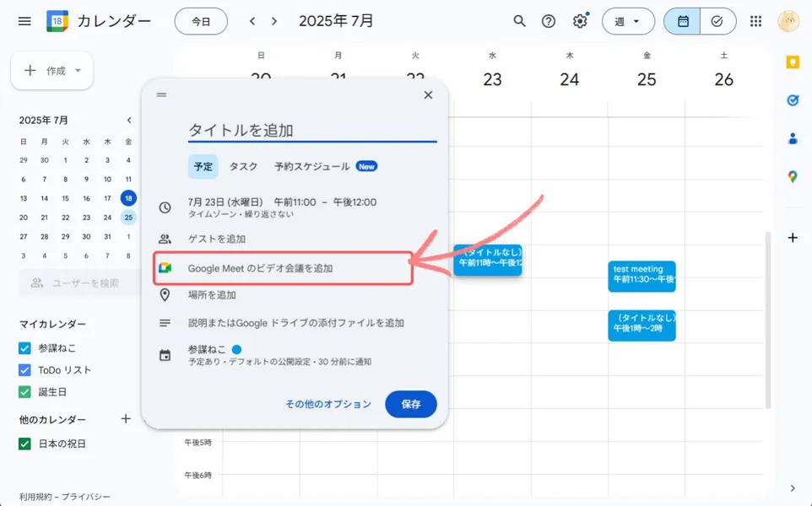This screenshot has height=506, width=812.
Task: Click the description lines icon
Action: 165,323
